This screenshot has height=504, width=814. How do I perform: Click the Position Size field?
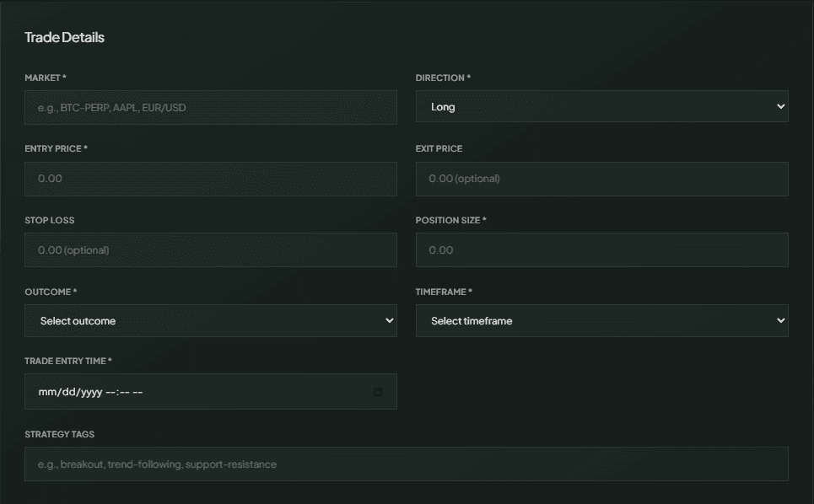[602, 249]
